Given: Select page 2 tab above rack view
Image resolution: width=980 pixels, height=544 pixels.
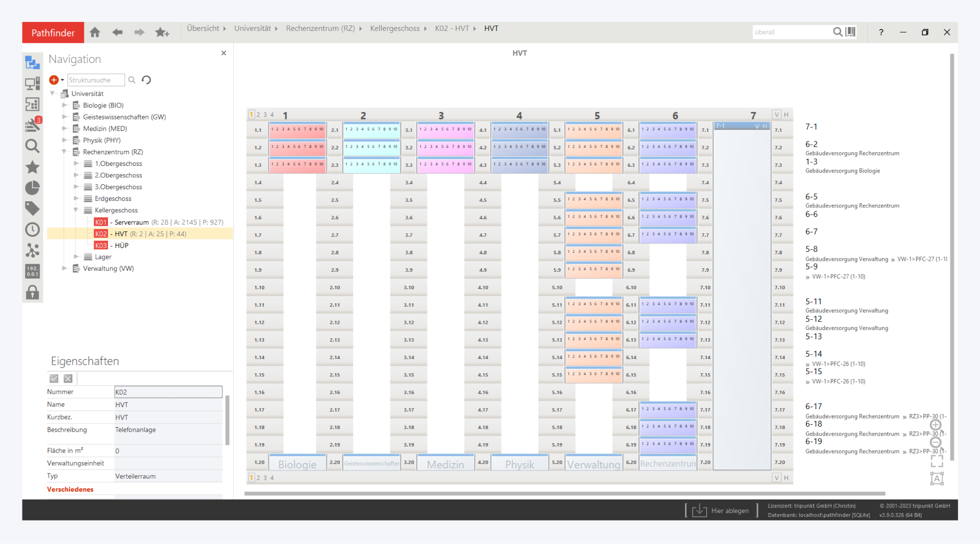Looking at the screenshot, I should point(258,115).
